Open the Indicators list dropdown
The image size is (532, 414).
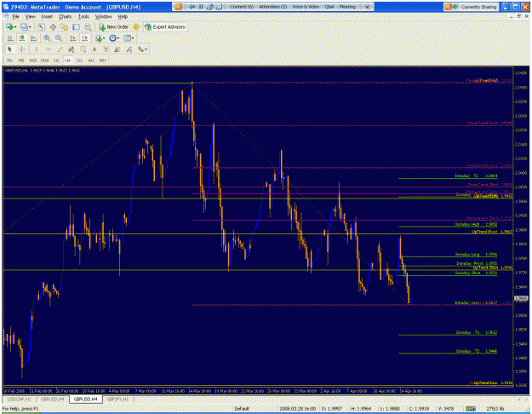[x=100, y=38]
